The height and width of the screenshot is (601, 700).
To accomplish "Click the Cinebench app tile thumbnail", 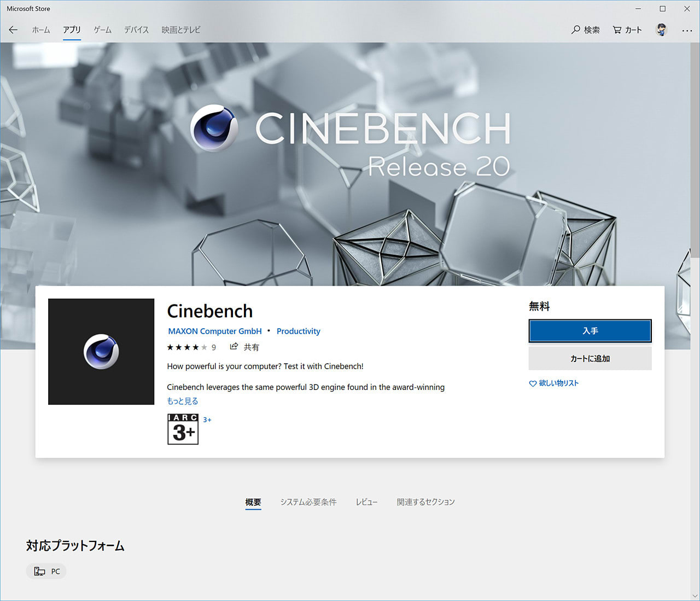I will click(x=101, y=352).
